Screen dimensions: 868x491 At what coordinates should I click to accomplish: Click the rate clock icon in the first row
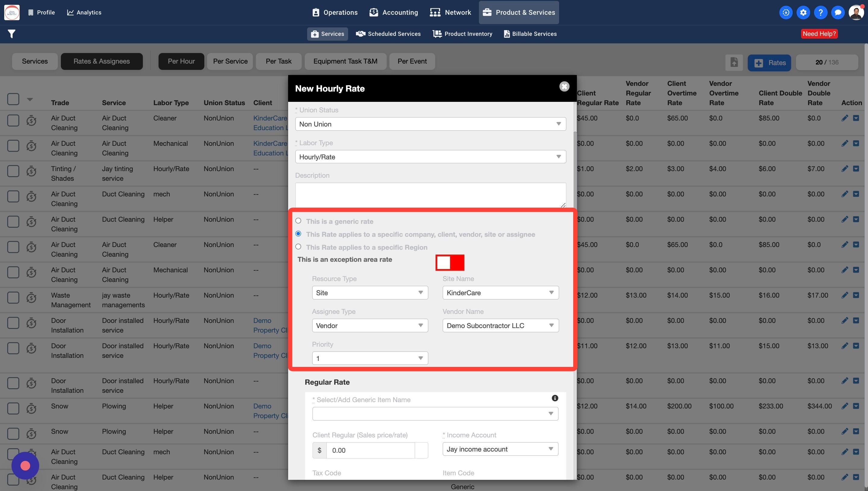31,120
